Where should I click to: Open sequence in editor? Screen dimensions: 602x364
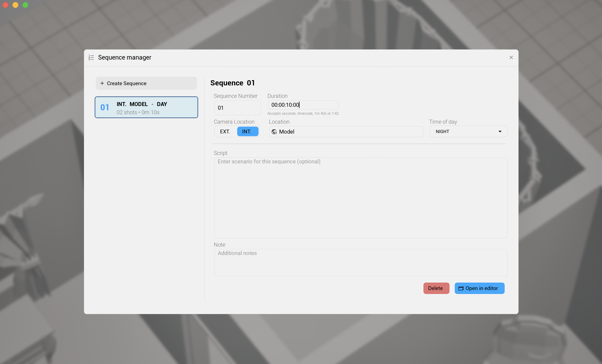tap(480, 288)
